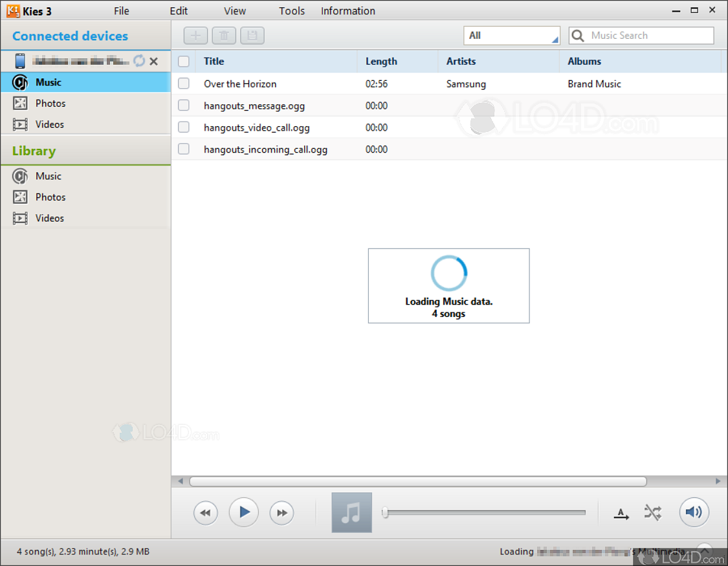Click the volume speaker button

[x=694, y=512]
